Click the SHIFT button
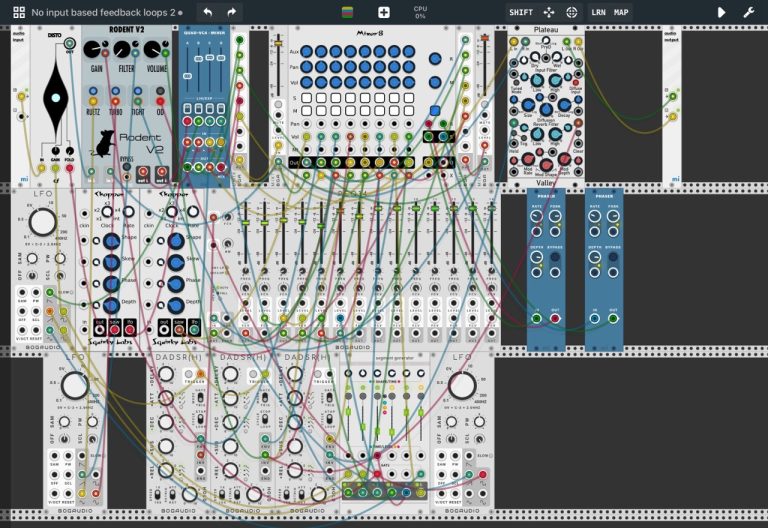The image size is (768, 528). click(x=521, y=12)
